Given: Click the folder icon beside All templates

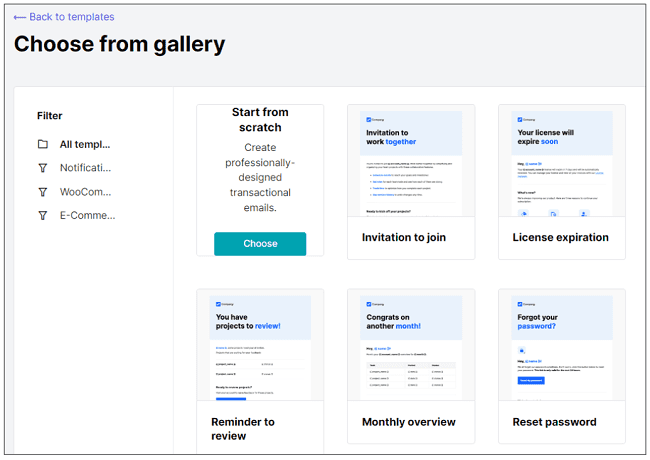Looking at the screenshot, I should [42, 144].
